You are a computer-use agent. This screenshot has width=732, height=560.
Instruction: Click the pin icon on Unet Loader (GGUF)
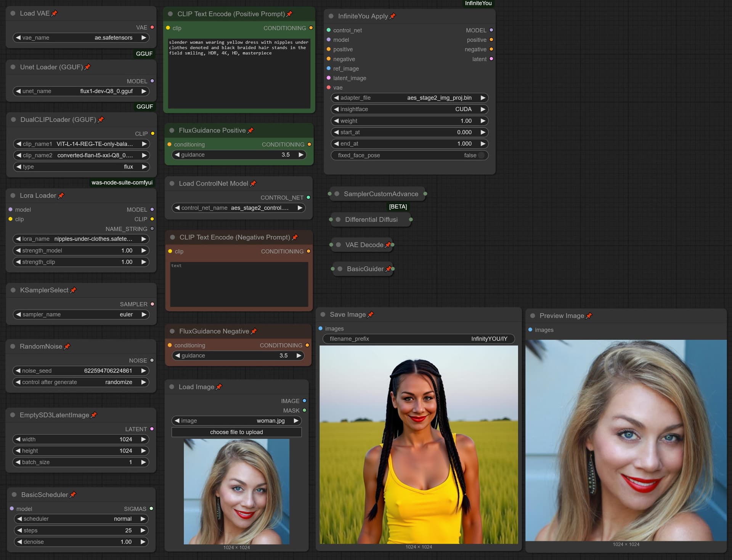click(x=88, y=67)
